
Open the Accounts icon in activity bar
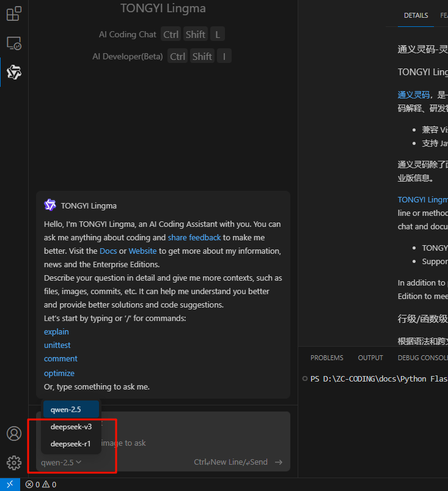pos(14,434)
